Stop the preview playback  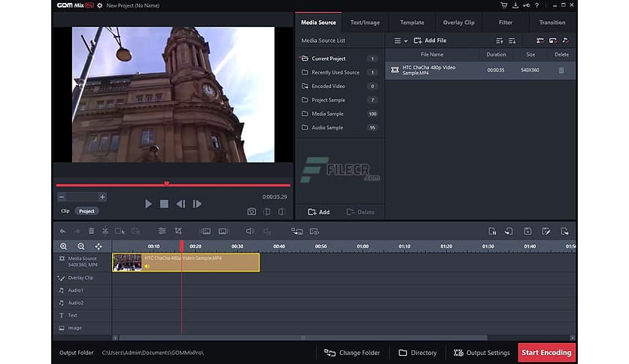pyautogui.click(x=164, y=204)
